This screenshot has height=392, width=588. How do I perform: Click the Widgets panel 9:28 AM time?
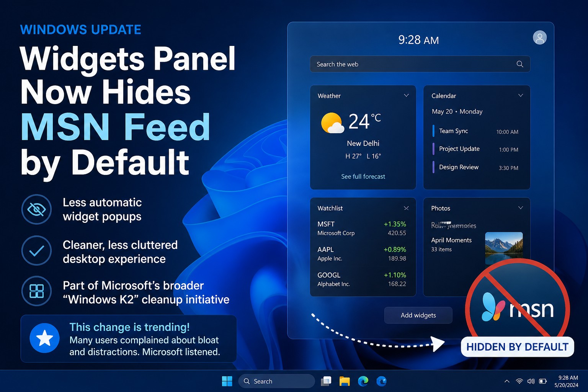tap(418, 40)
